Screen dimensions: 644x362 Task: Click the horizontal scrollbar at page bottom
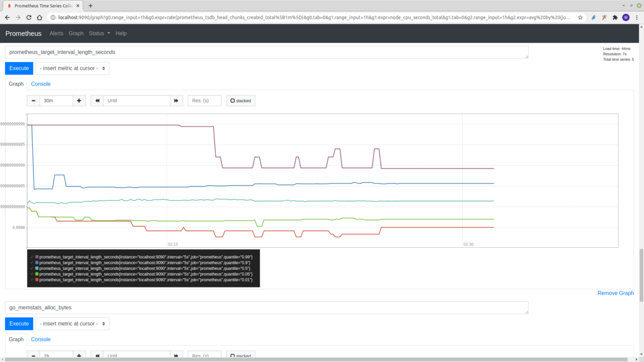coord(317,359)
